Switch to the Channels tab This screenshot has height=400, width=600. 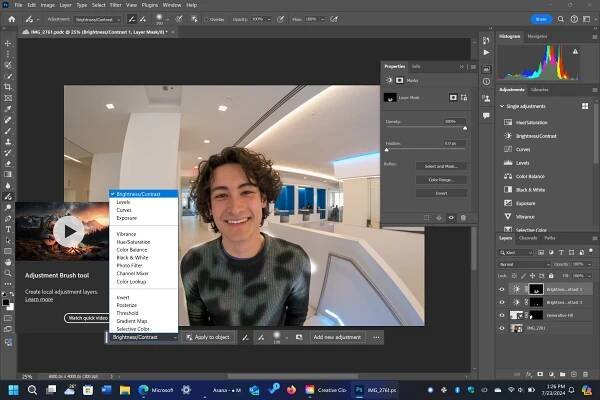528,237
